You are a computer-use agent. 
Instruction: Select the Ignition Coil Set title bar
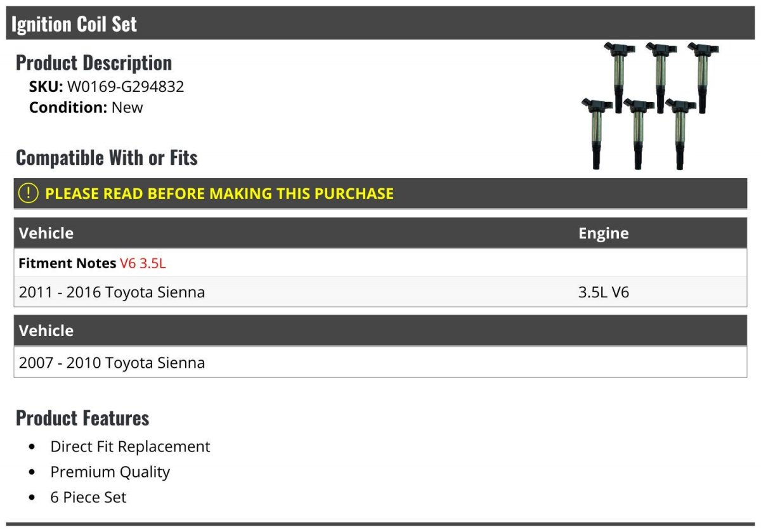tap(380, 23)
